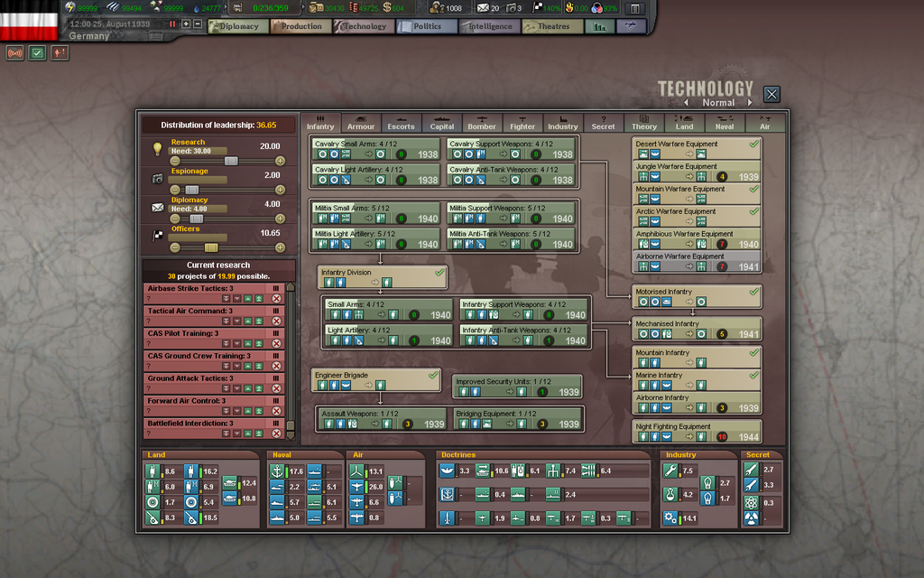Click the Espionage slider handle
This screenshot has width=924, height=578.
(x=192, y=190)
